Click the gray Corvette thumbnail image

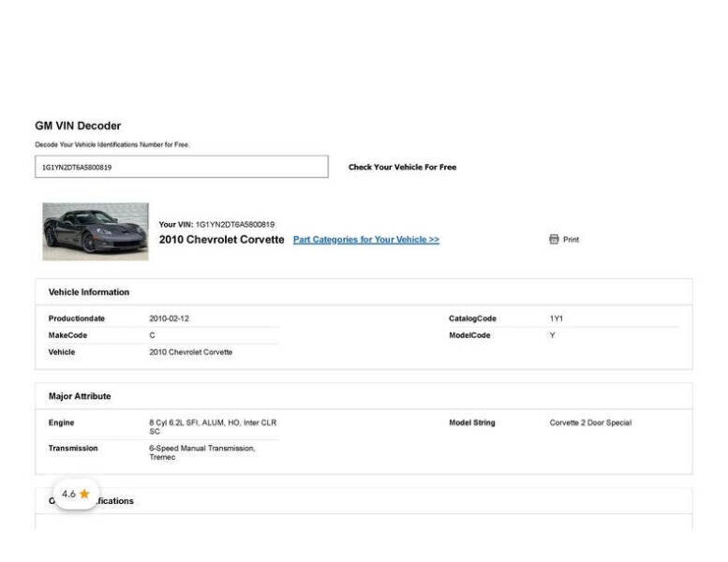(x=96, y=231)
